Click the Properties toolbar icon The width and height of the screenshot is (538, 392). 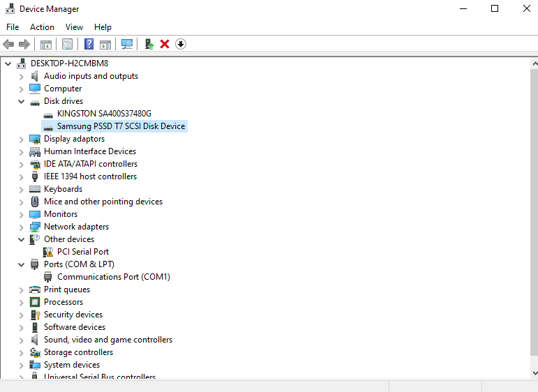coord(67,44)
